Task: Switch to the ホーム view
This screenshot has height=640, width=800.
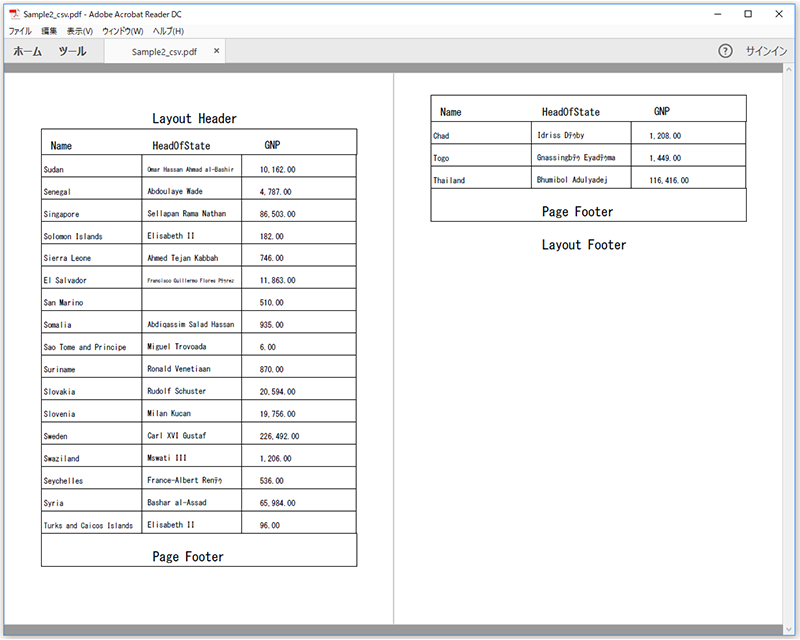Action: click(27, 51)
